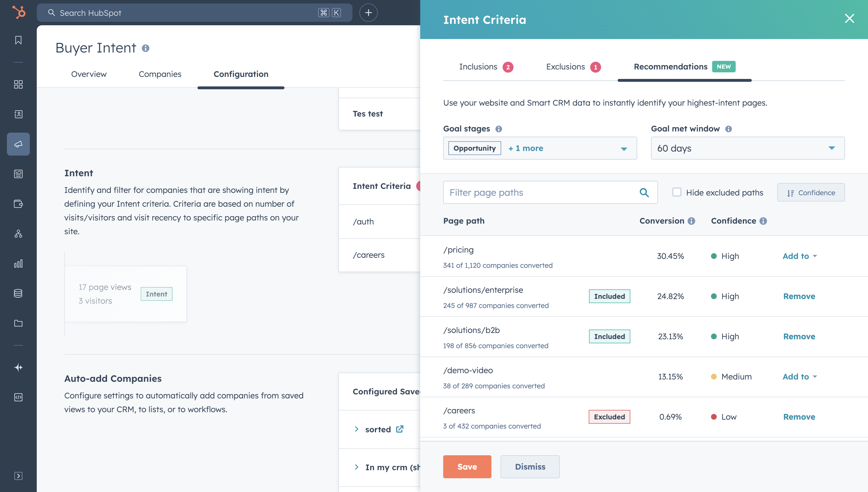The image size is (868, 492).
Task: Open the Goal stages dropdown
Action: click(623, 148)
